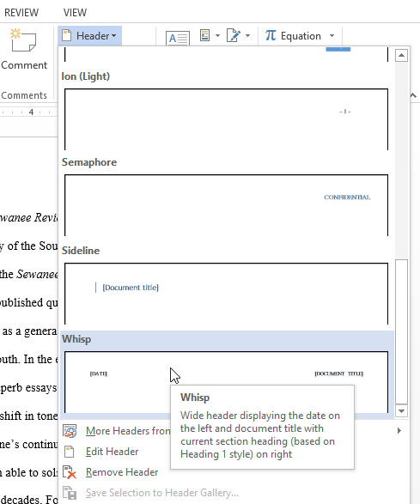
Task: Click the ruler at mark 4
Action: point(31,112)
